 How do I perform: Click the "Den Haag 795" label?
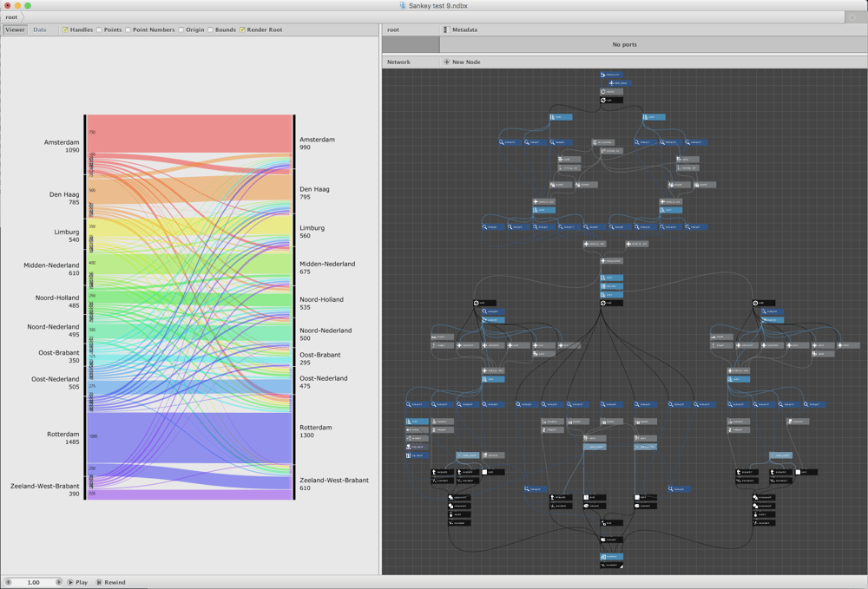pos(314,193)
